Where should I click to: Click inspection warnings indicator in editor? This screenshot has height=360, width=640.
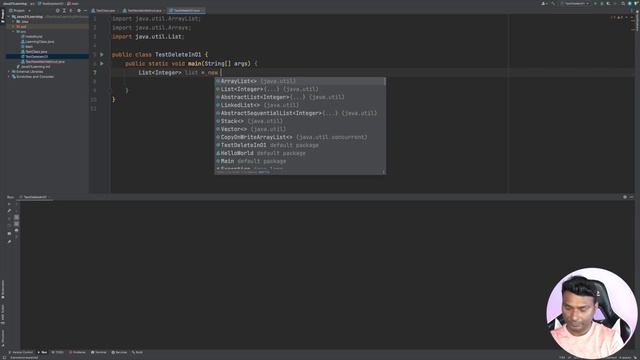(x=617, y=18)
